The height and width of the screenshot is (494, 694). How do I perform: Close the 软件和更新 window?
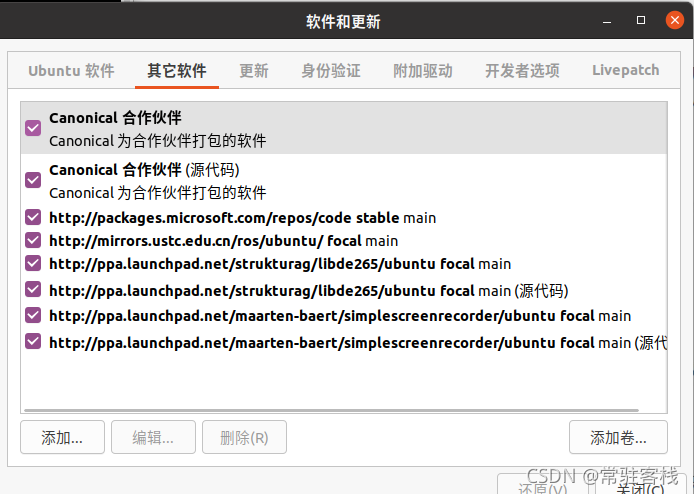[675, 20]
